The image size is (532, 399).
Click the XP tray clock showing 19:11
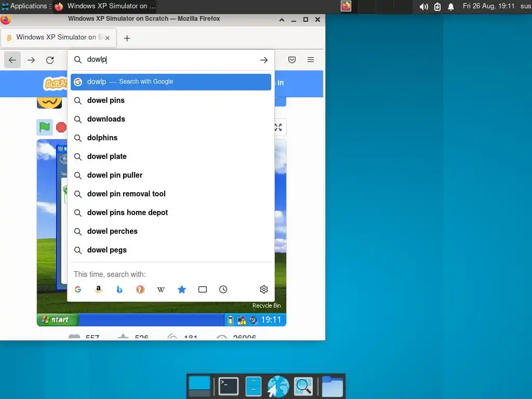coord(271,320)
